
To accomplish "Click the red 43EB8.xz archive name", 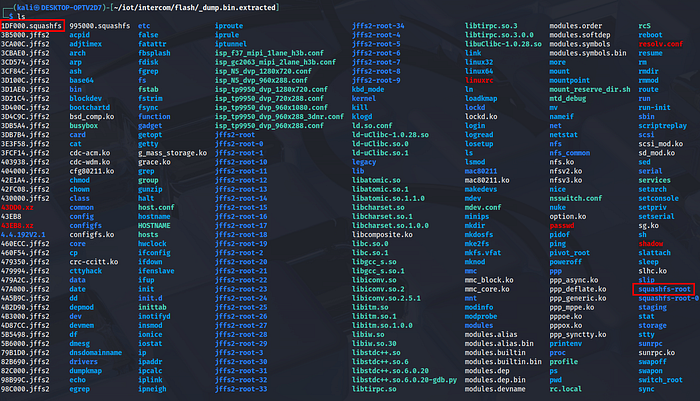I will pos(17,226).
